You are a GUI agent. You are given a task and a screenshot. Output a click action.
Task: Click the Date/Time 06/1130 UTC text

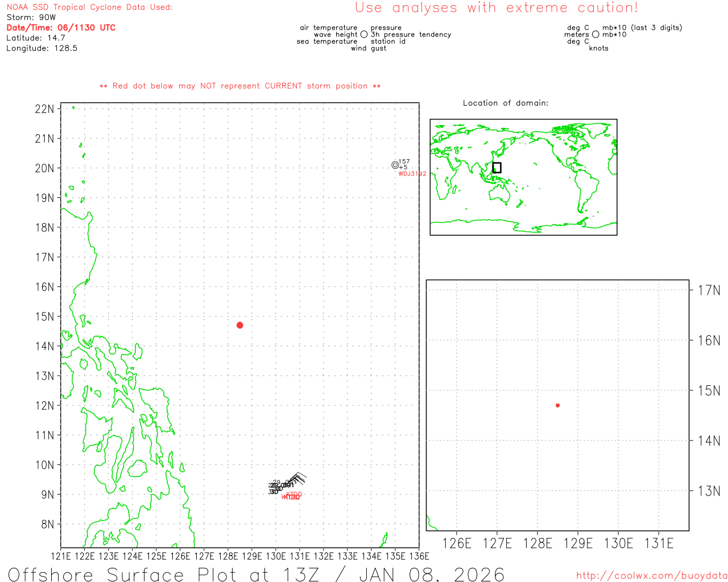61,28
